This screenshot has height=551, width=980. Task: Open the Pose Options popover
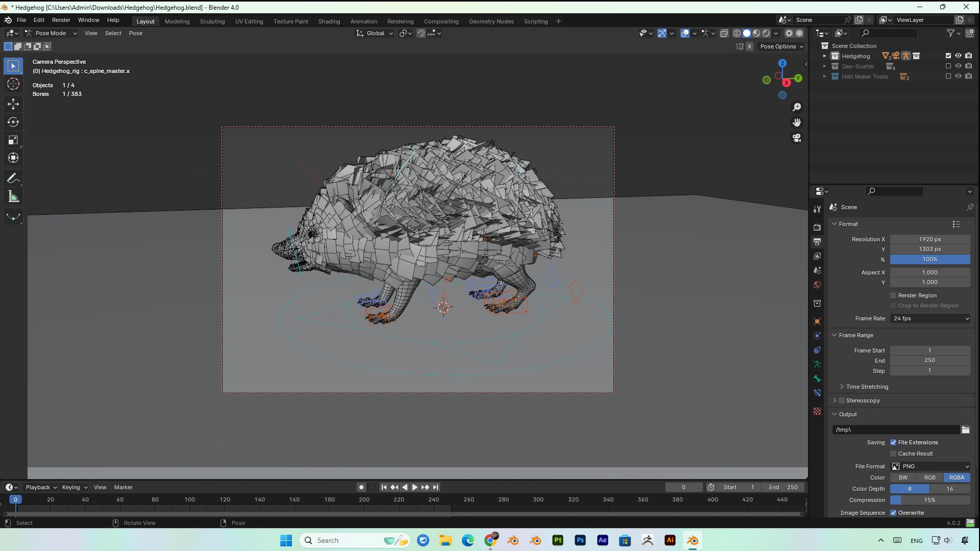point(781,46)
